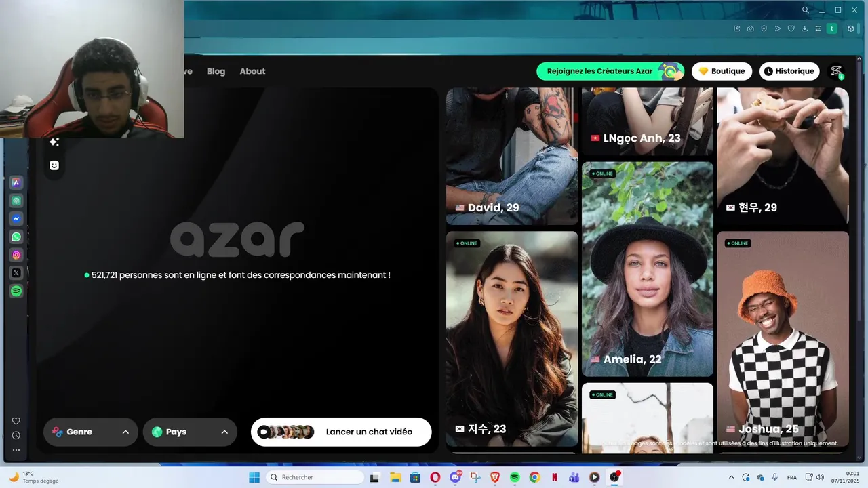Open the volume speaker tray icon
This screenshot has height=488, width=868.
click(820, 477)
